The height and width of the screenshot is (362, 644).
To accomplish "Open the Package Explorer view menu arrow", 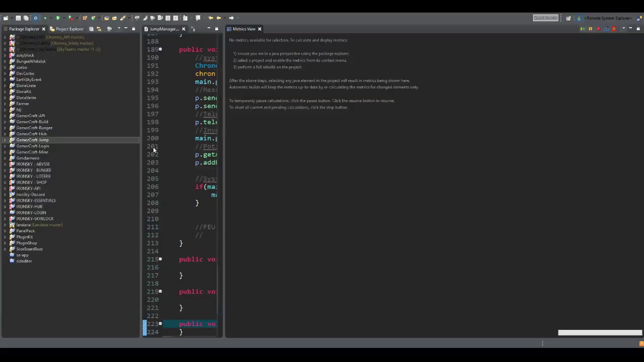I will pos(119,29).
